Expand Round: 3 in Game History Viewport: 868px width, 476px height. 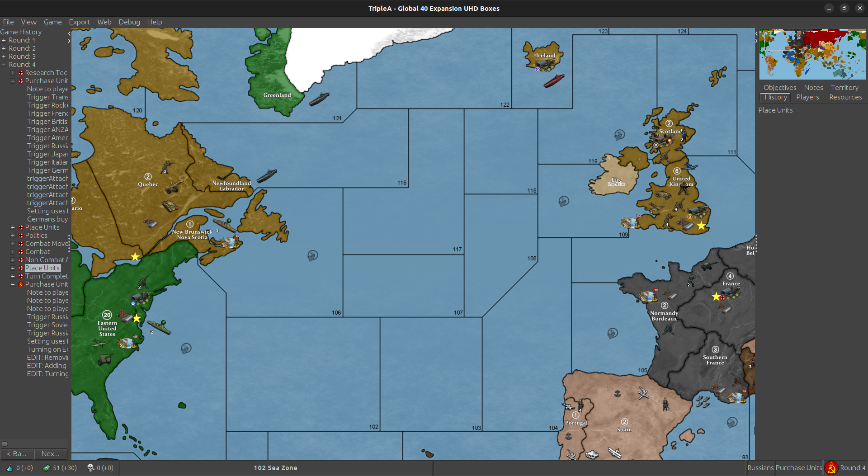pos(4,57)
